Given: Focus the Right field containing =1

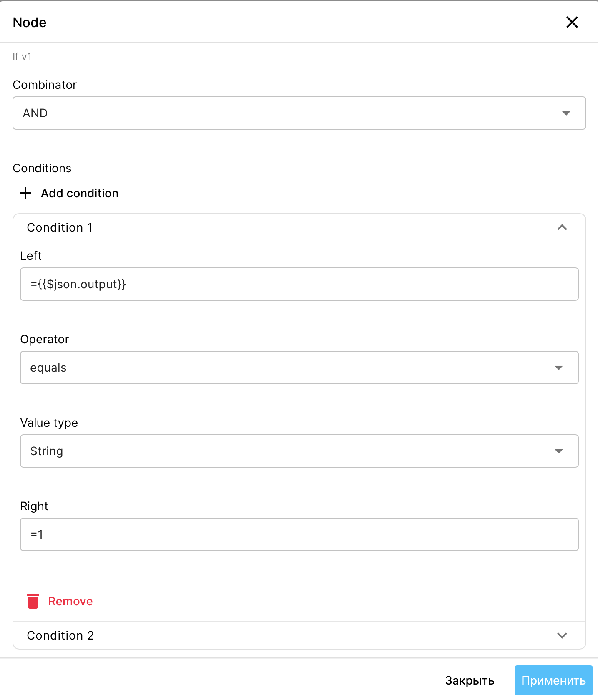Looking at the screenshot, I should (x=299, y=534).
